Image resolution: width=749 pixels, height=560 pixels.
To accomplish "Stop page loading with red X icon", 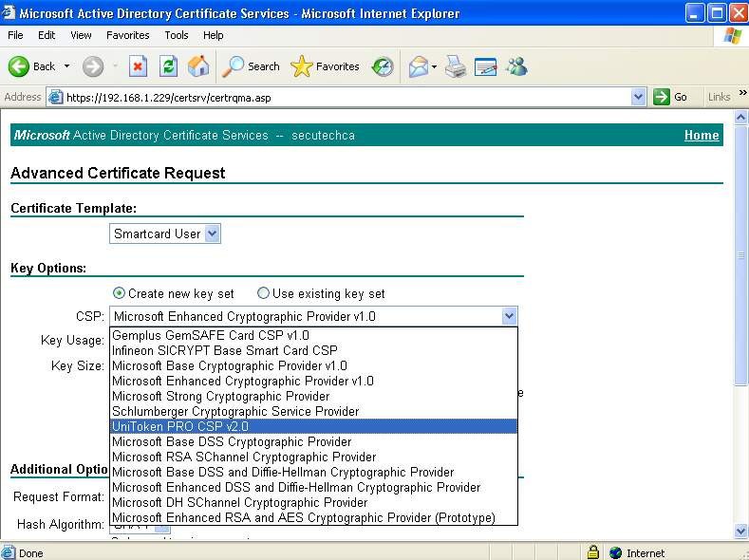I will [138, 66].
